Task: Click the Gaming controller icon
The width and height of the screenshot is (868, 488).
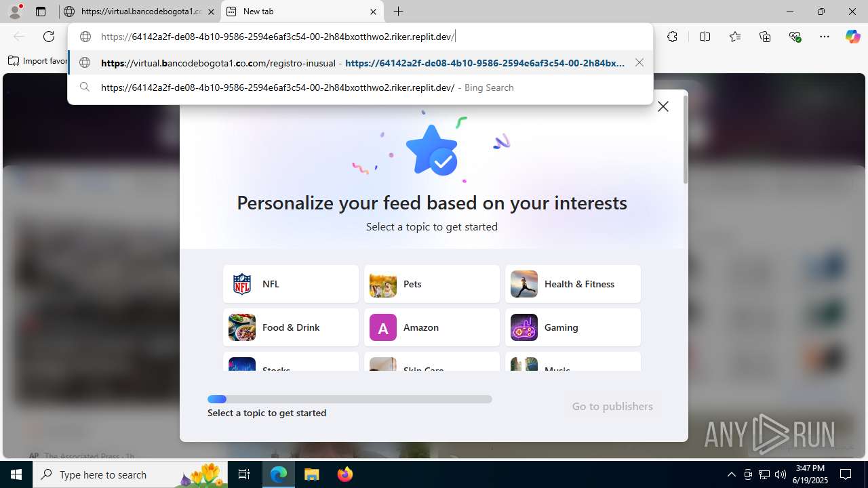Action: (x=524, y=327)
